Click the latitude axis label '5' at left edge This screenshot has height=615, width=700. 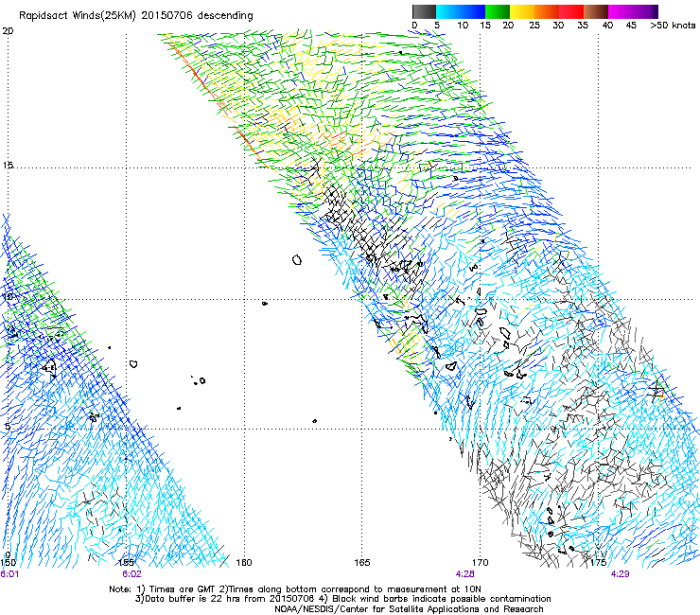pyautogui.click(x=7, y=427)
